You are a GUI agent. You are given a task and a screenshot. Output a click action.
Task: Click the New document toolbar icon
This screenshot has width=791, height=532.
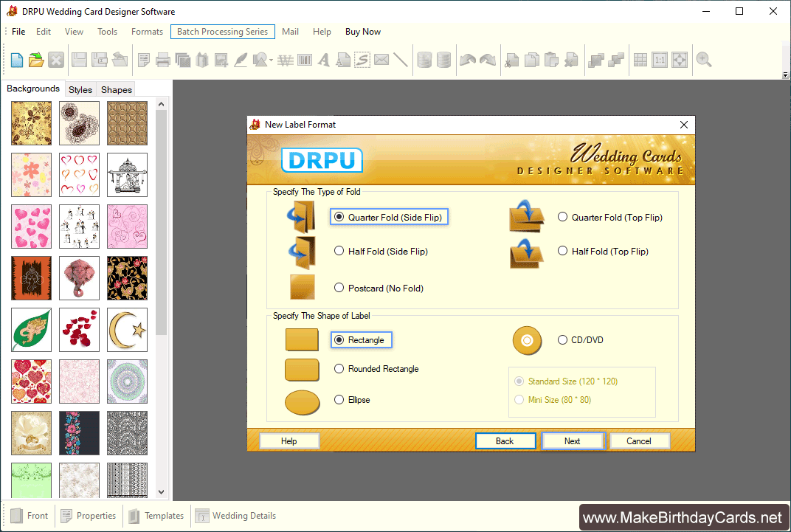(17, 60)
